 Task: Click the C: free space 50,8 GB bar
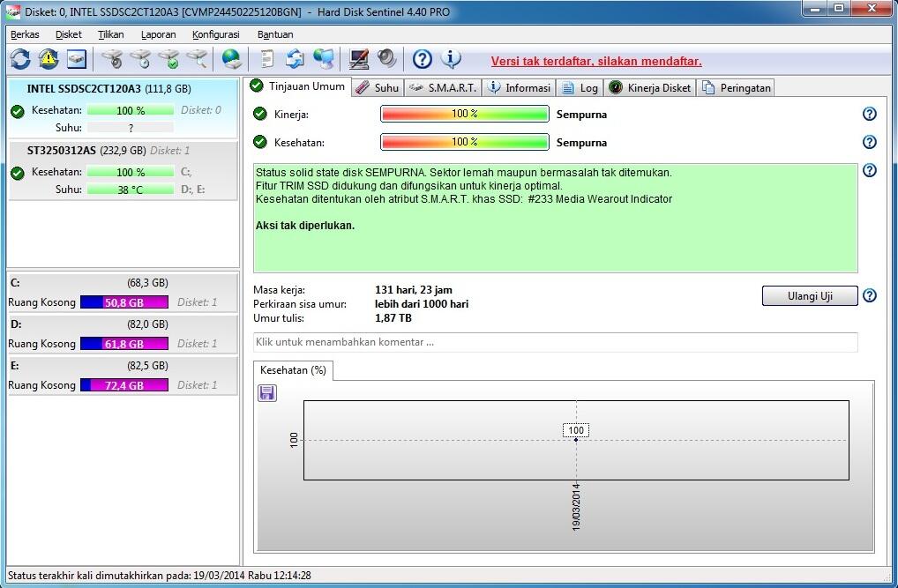coord(124,302)
